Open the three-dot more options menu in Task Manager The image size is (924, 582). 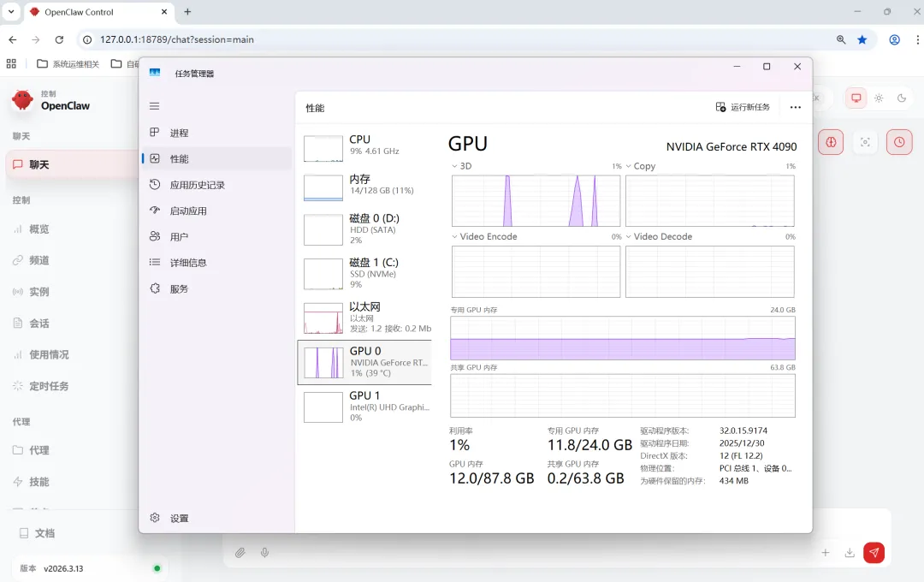click(796, 107)
